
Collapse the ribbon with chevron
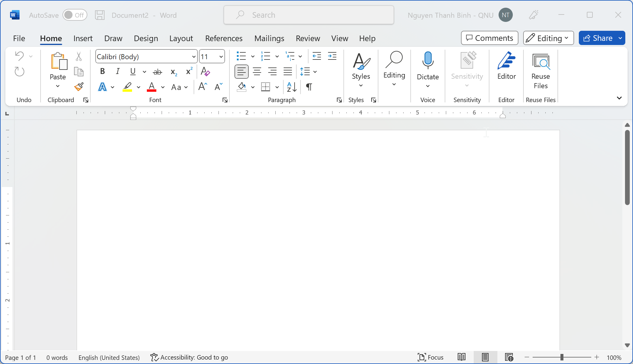click(x=619, y=98)
